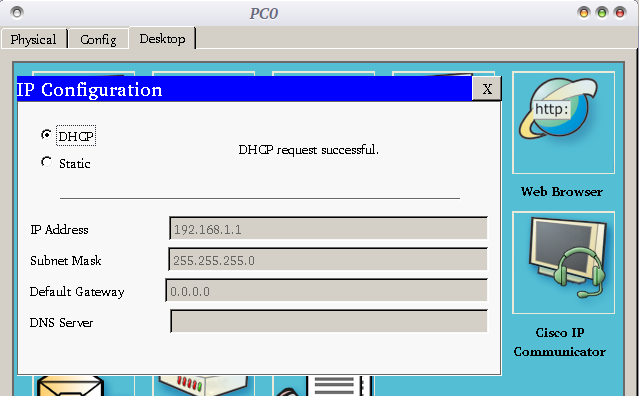Select the DHCP radio button
This screenshot has height=396, width=639.
pos(46,134)
